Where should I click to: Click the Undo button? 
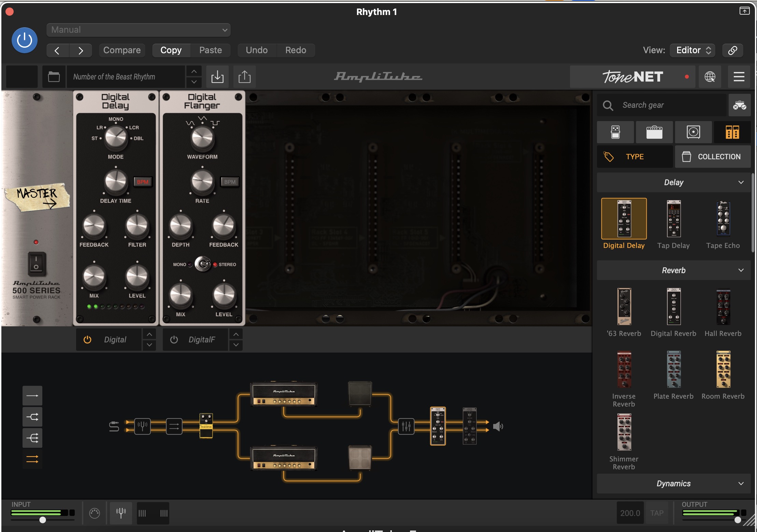tap(257, 50)
